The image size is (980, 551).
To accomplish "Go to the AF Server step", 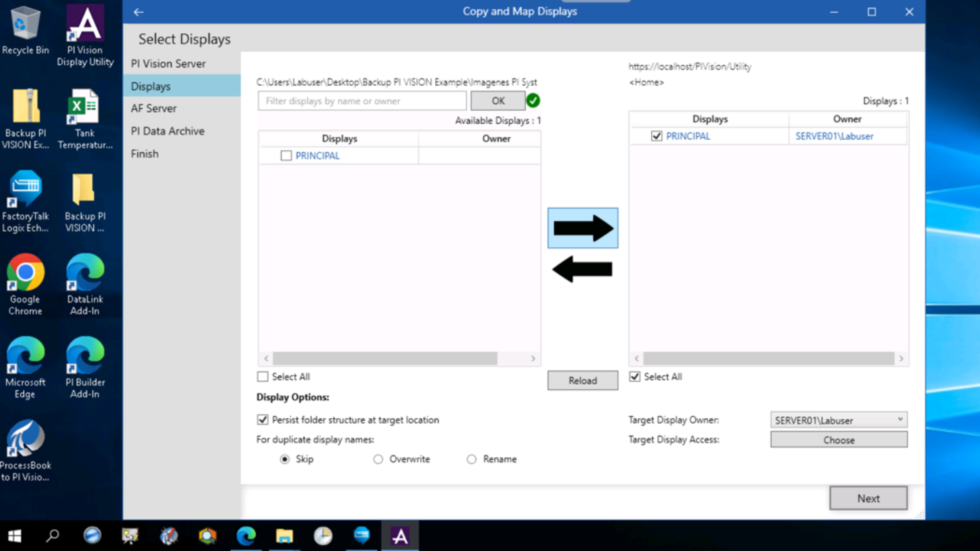I will point(182,109).
